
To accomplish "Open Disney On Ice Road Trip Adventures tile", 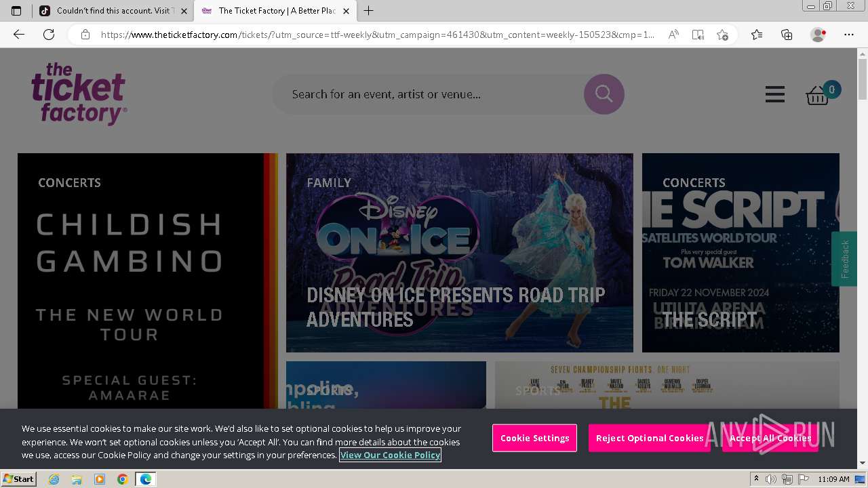I will click(460, 253).
